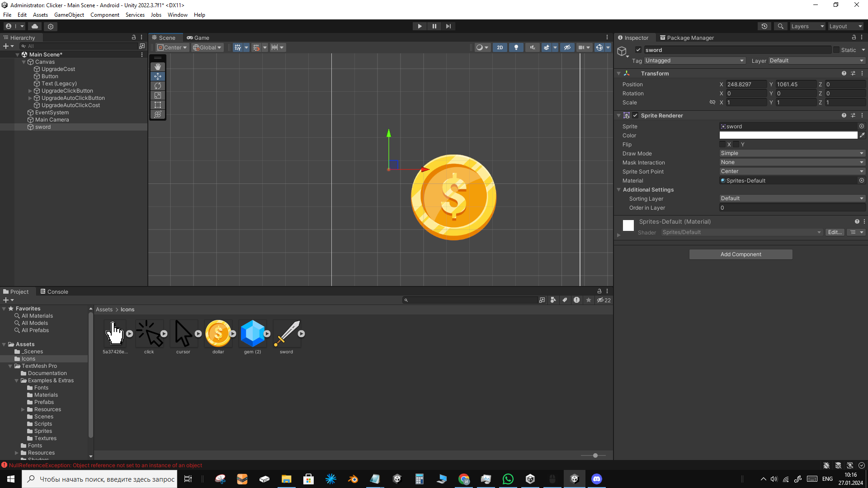Open the GameObject menu
This screenshot has width=868, height=488.
[x=69, y=15]
